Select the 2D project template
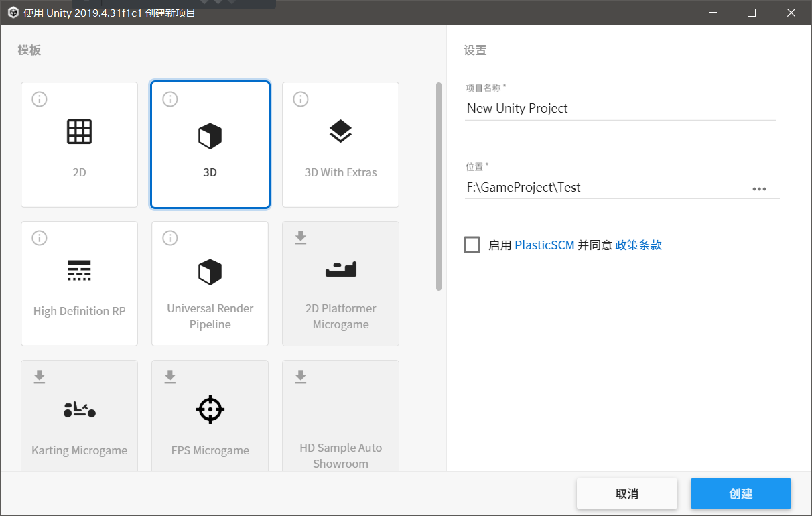Image resolution: width=812 pixels, height=516 pixels. coord(79,144)
